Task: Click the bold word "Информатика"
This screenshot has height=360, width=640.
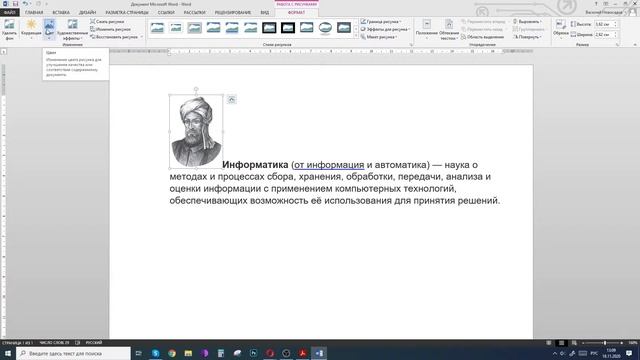Action: tap(255, 165)
